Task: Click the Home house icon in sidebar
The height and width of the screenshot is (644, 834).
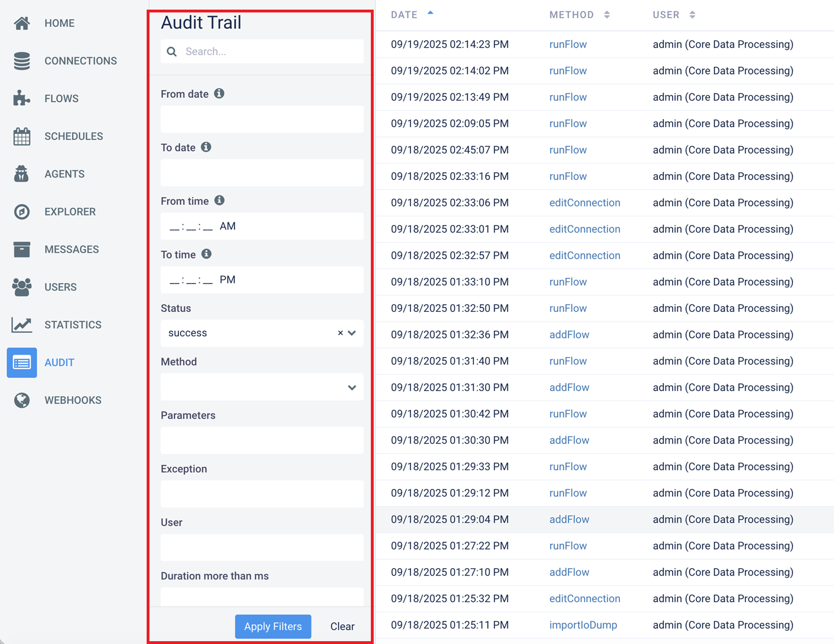Action: [22, 23]
